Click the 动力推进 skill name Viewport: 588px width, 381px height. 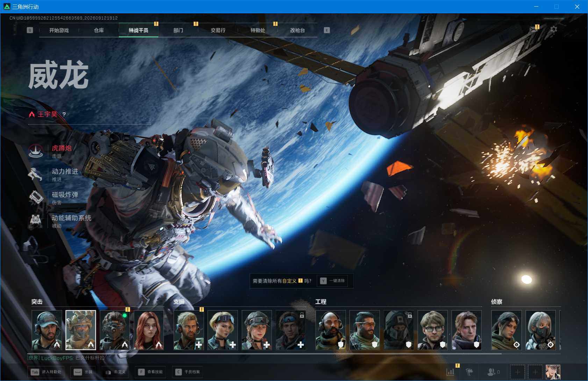pyautogui.click(x=65, y=171)
